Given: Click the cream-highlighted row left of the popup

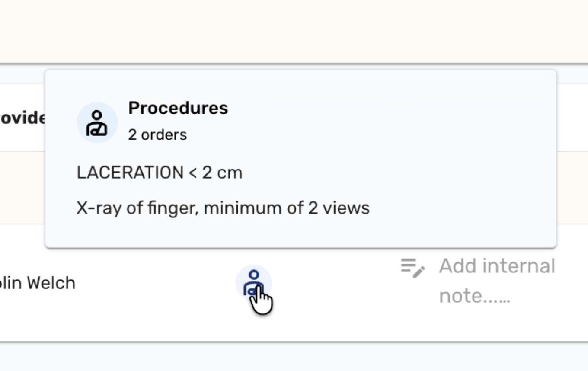Looking at the screenshot, I should pyautogui.click(x=22, y=187).
